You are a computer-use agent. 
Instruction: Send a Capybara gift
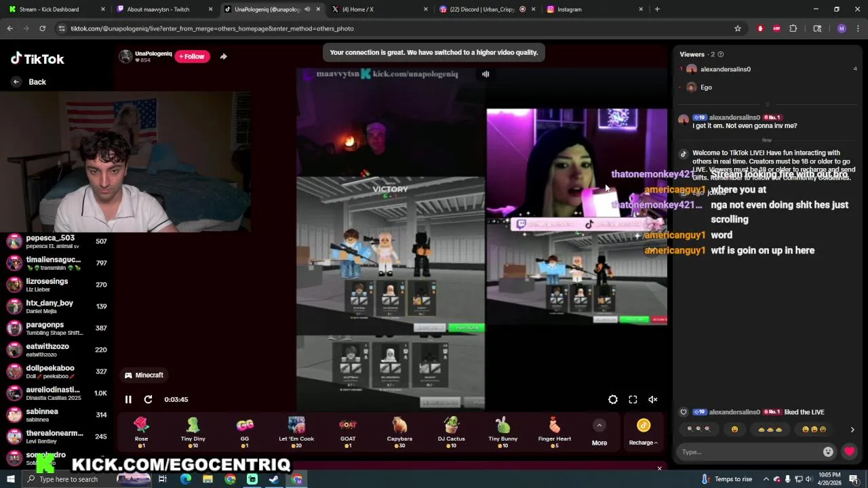pos(399,432)
